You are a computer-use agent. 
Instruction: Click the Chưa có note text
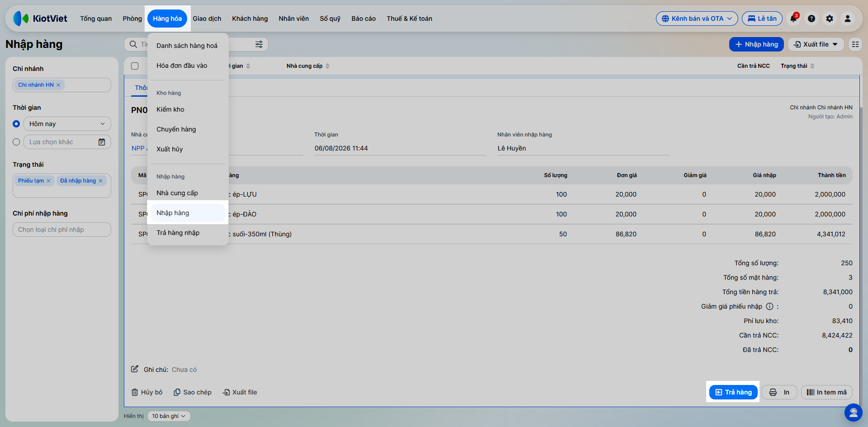[x=184, y=370]
